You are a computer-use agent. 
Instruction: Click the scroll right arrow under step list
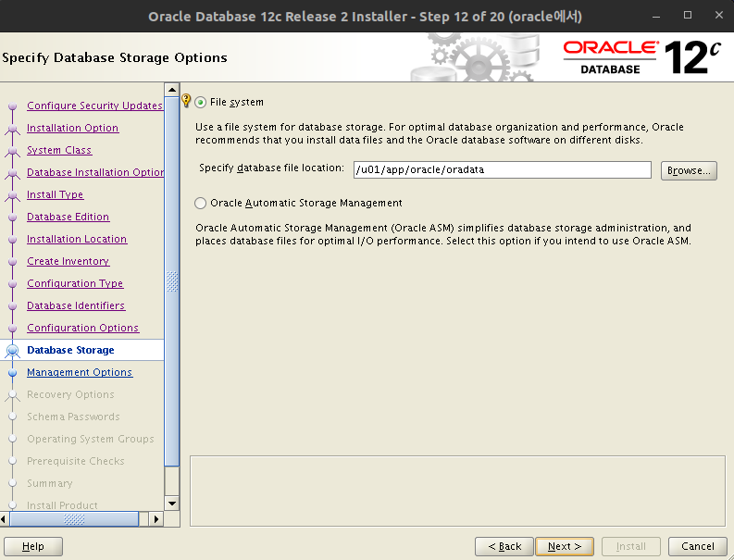click(156, 518)
